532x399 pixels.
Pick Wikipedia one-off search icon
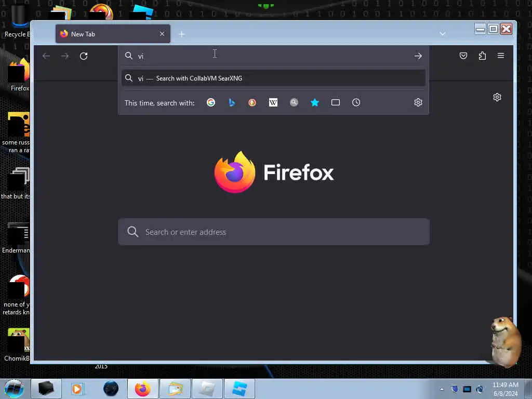273,102
